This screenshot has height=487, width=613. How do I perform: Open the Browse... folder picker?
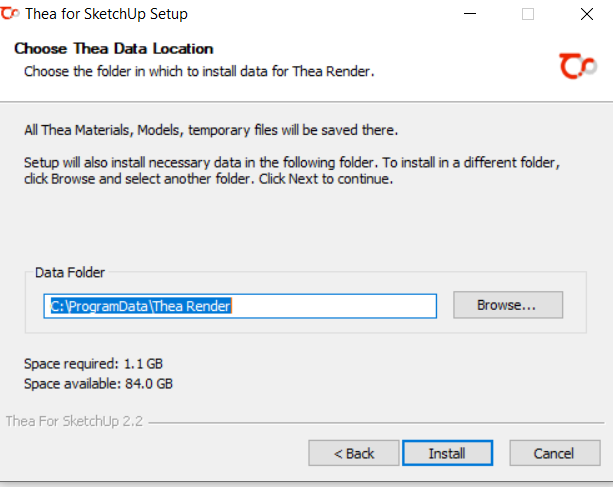tap(508, 305)
